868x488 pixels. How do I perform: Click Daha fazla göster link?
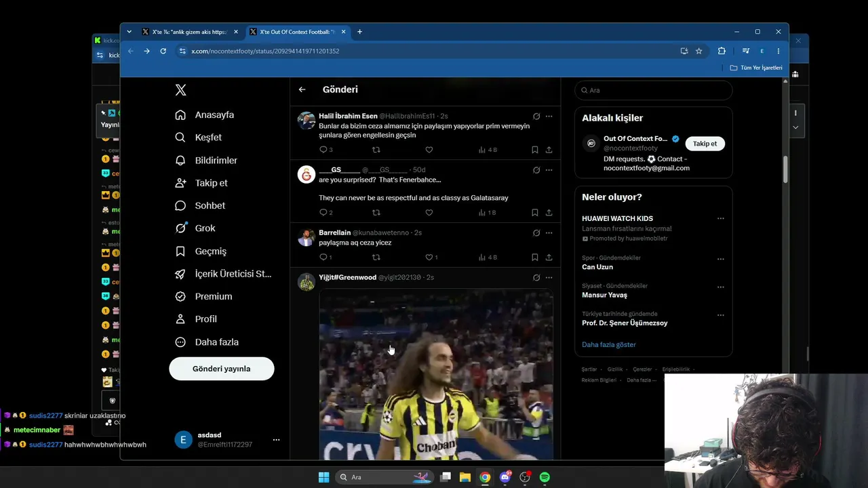[x=609, y=344]
